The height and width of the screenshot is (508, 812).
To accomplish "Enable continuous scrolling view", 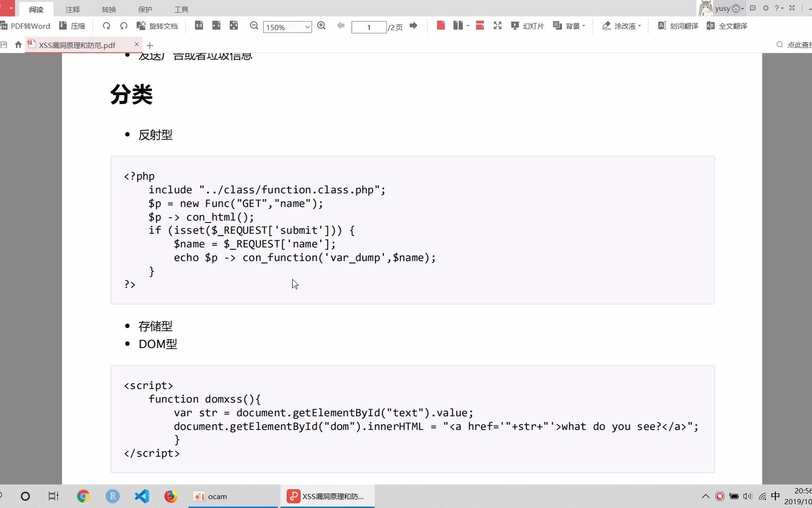I will [480, 25].
